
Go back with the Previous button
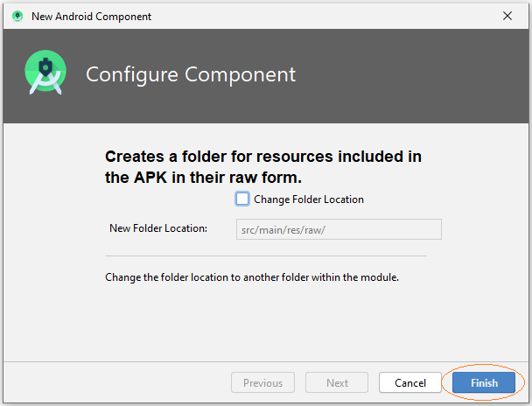click(x=263, y=382)
